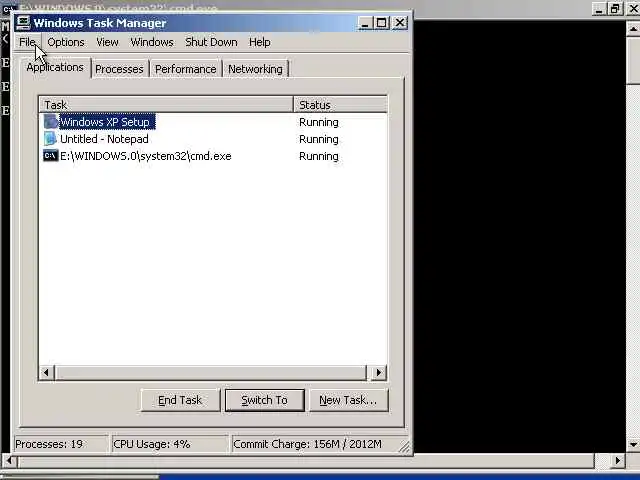Click CPU Usage: 4% in status bar
The image size is (640, 480).
click(170, 444)
